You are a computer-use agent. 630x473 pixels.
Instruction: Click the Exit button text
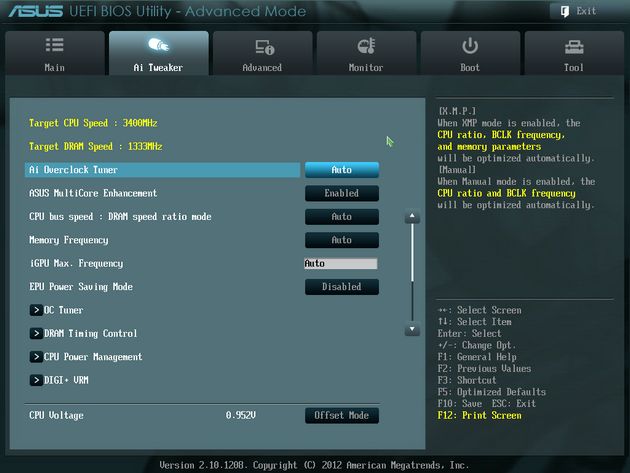pos(586,11)
